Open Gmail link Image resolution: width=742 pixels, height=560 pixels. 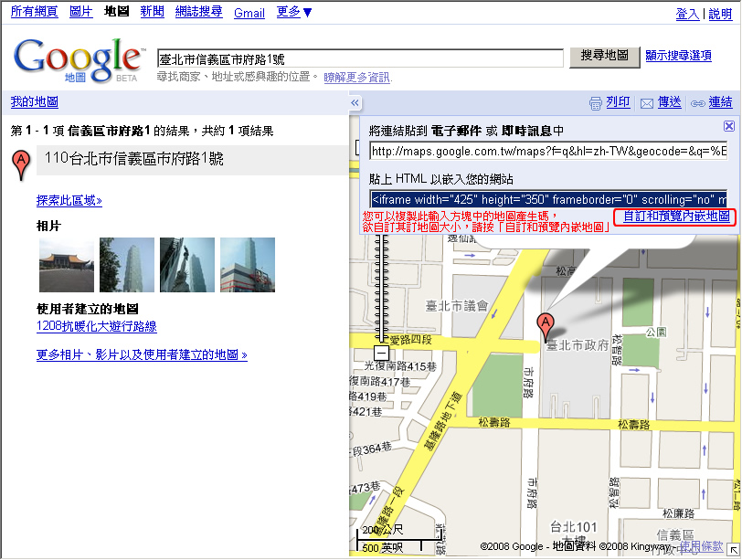tap(249, 13)
